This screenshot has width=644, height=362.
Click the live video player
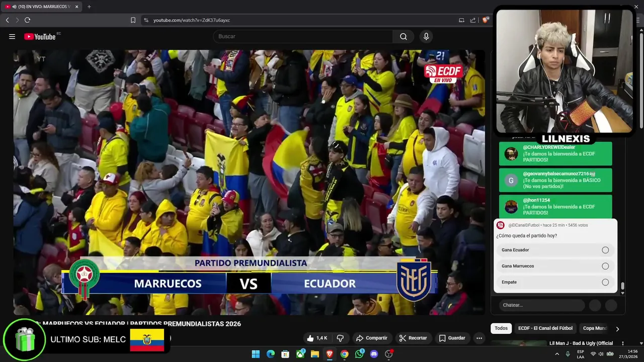coord(250,182)
